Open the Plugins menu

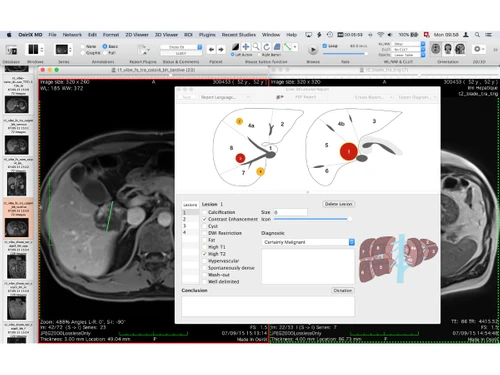207,35
